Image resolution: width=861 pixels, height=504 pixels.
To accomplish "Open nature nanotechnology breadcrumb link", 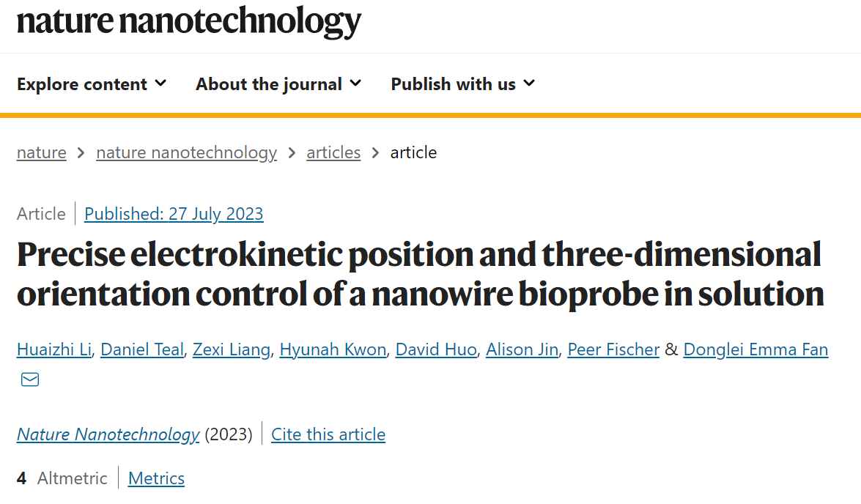I will tap(186, 152).
